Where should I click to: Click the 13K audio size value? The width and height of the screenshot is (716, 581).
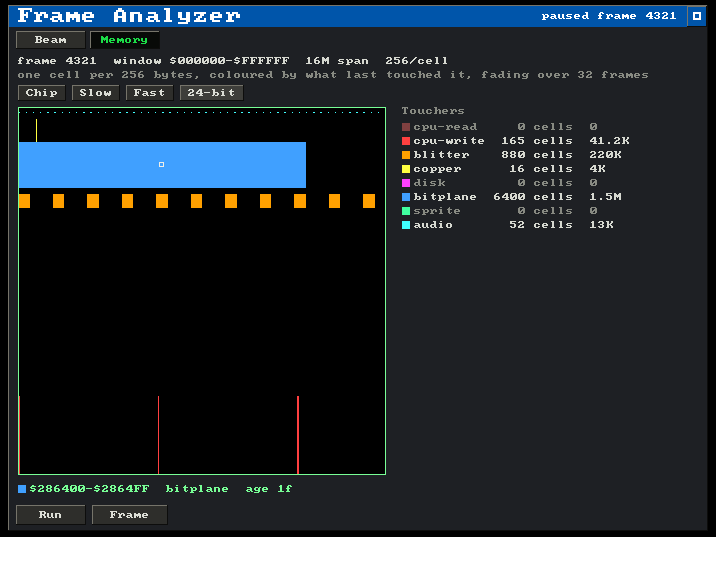click(601, 225)
